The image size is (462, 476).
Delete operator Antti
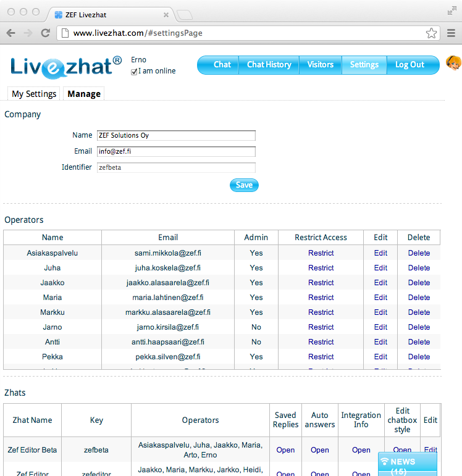point(419,342)
